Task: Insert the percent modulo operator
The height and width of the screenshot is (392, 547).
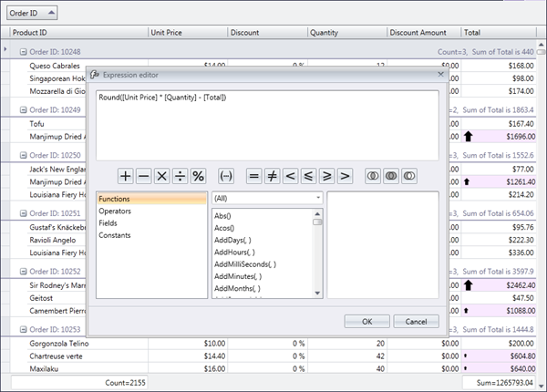Action: (x=198, y=176)
